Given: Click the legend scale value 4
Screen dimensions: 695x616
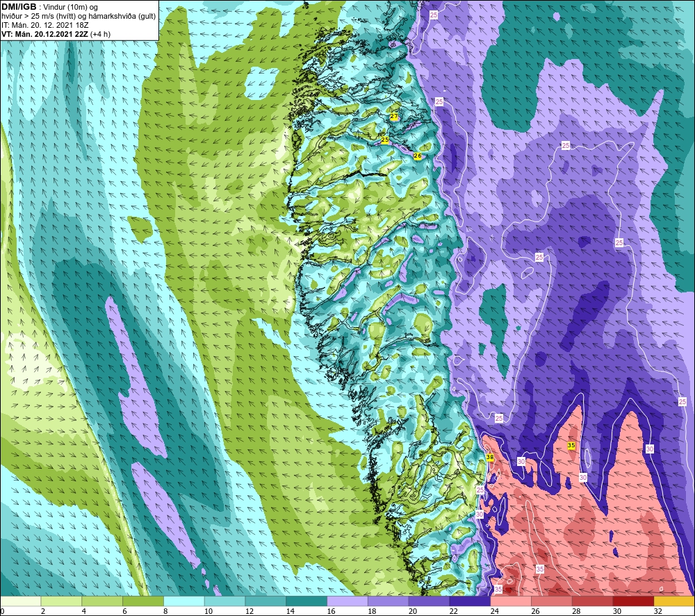Looking at the screenshot, I should [84, 611].
